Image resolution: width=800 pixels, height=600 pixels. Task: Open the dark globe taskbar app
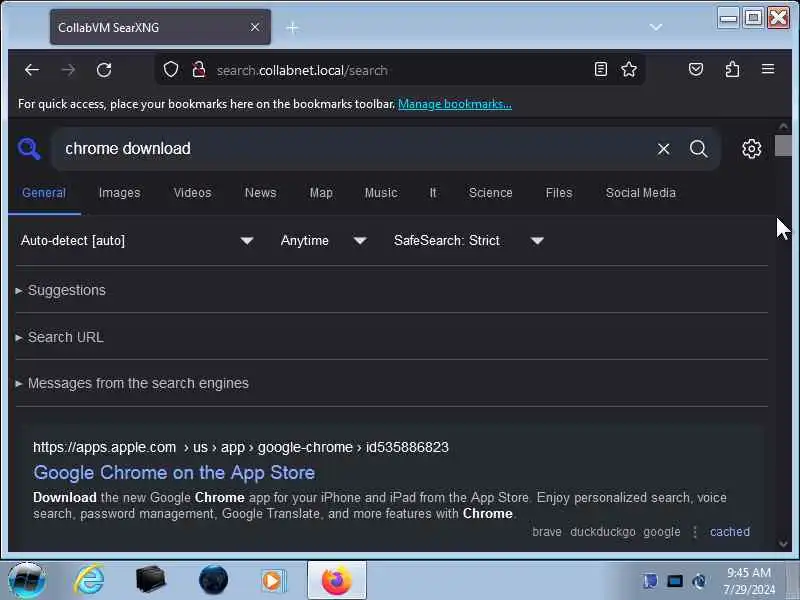tap(213, 580)
